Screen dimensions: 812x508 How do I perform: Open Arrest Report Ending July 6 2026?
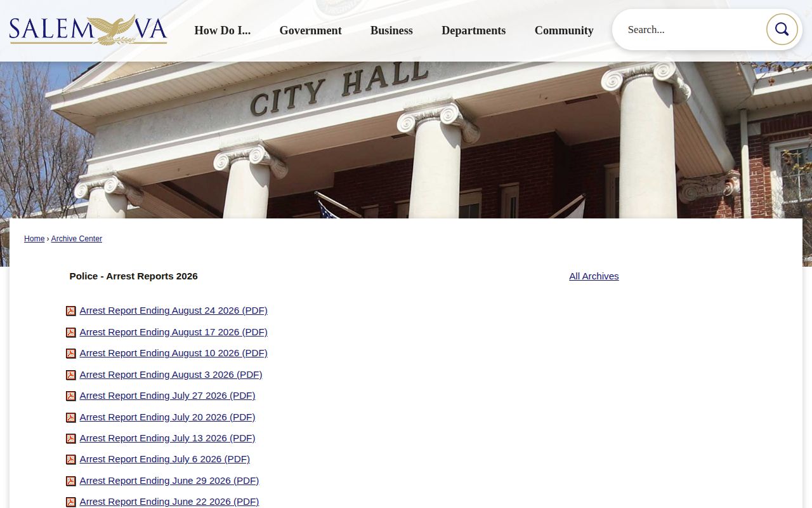(165, 459)
